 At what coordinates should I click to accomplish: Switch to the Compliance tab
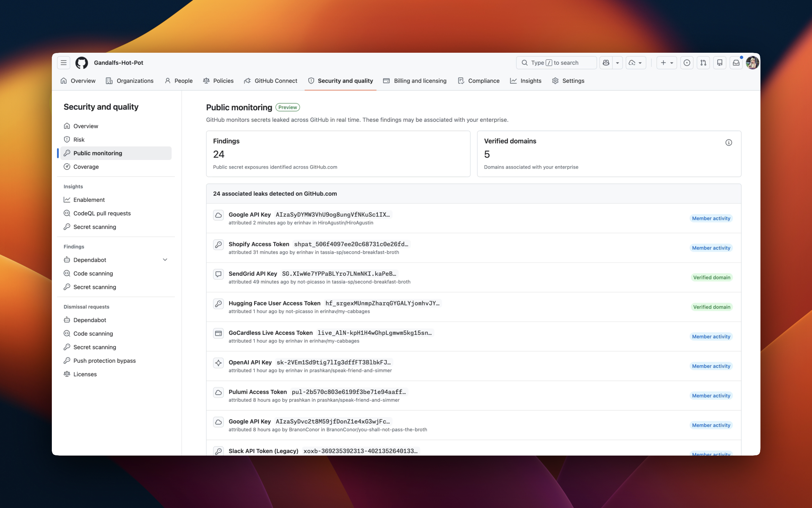[x=479, y=81]
